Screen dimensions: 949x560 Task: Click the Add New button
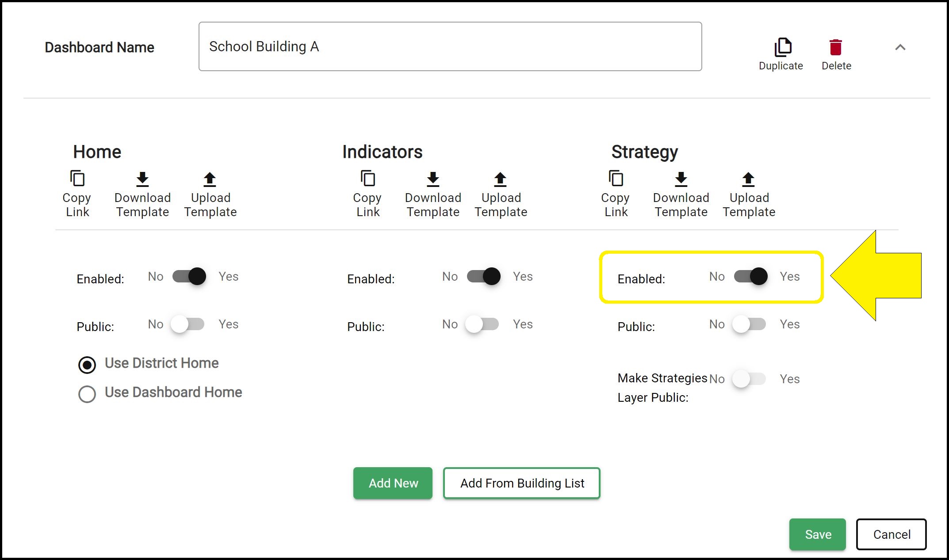pyautogui.click(x=392, y=483)
